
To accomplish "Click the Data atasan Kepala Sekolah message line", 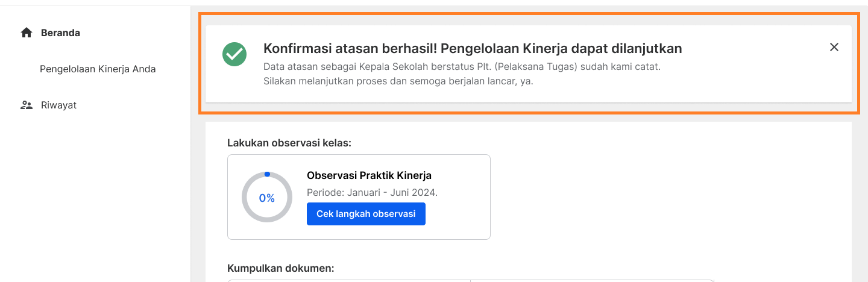I will click(x=462, y=67).
